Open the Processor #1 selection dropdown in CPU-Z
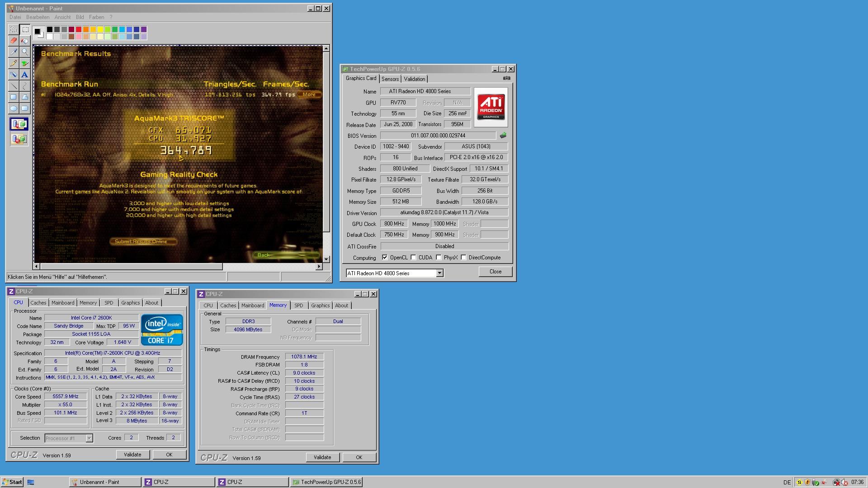This screenshot has height=488, width=868. tap(89, 438)
